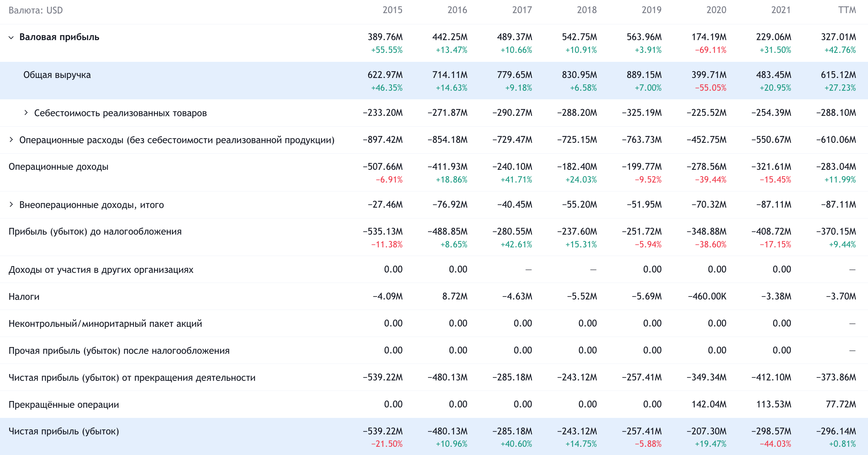
Task: Click taxes value 8.72M
Action: click(455, 296)
